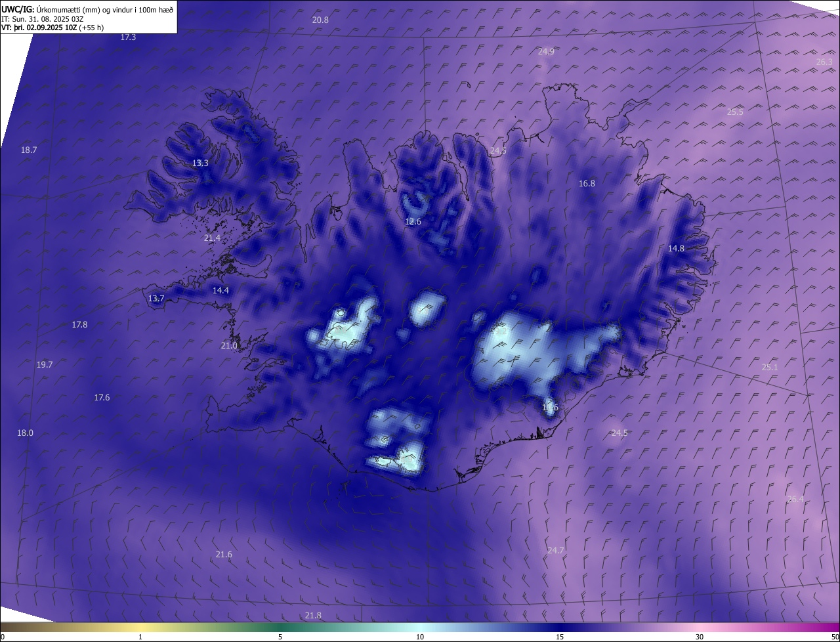This screenshot has height=642, width=840.
Task: Click the 26.4 value label
Action: pyautogui.click(x=795, y=500)
